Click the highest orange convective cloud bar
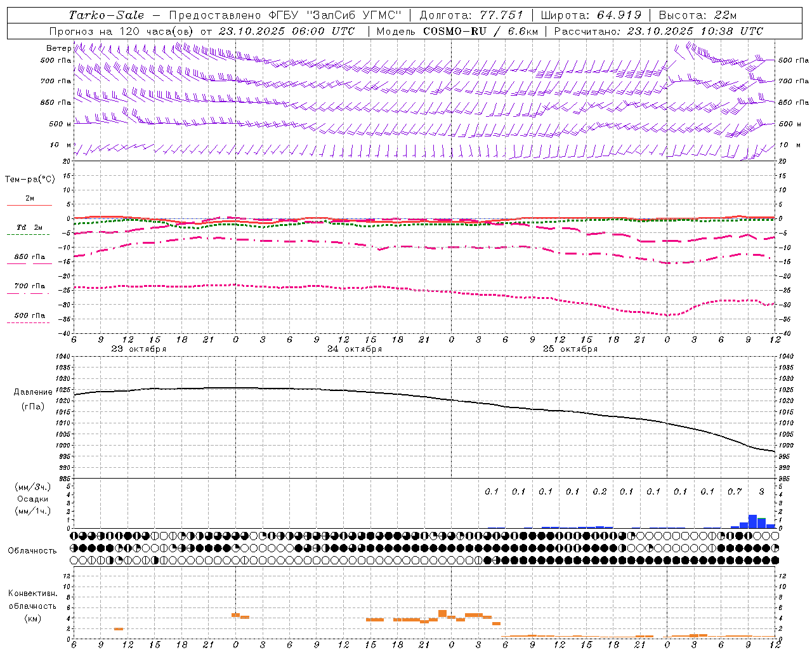The height and width of the screenshot is (650, 812). tap(442, 614)
